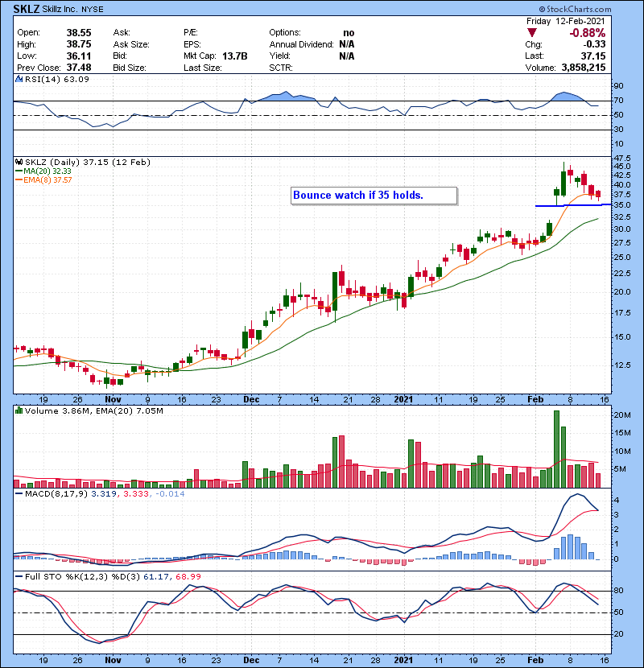Click the 90 level on the RSI axis
This screenshot has width=644, height=668.
(x=618, y=86)
